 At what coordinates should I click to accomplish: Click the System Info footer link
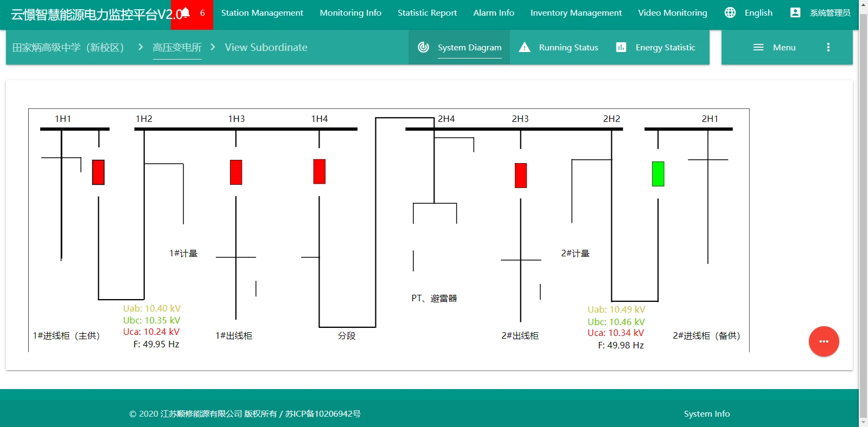(x=707, y=413)
